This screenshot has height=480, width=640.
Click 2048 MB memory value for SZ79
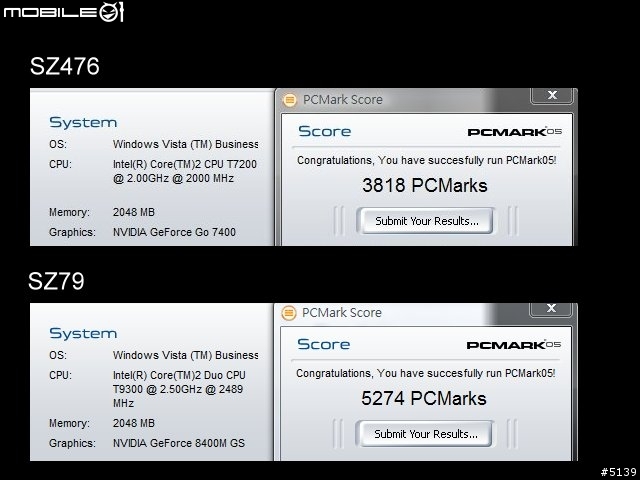coord(133,423)
